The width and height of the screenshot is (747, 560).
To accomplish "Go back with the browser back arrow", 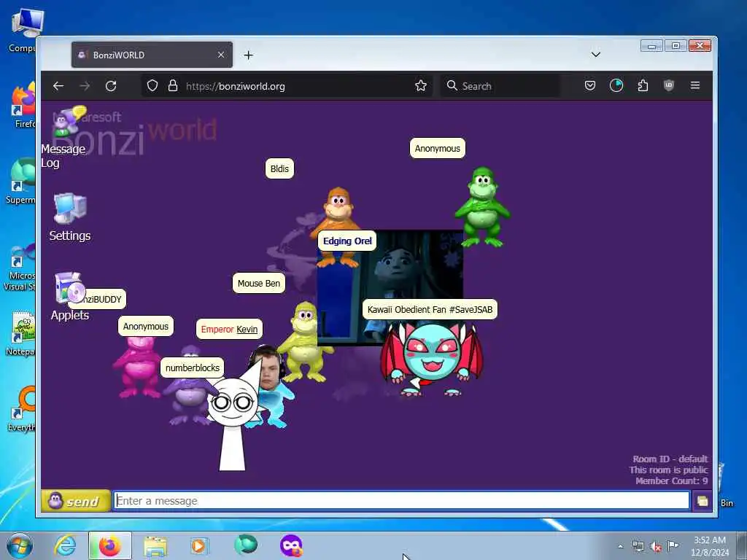I will (x=58, y=86).
